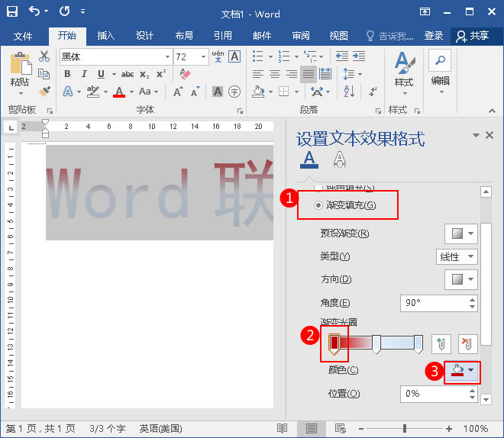Select the middle gradient stop marker
504x438 pixels.
pos(376,344)
